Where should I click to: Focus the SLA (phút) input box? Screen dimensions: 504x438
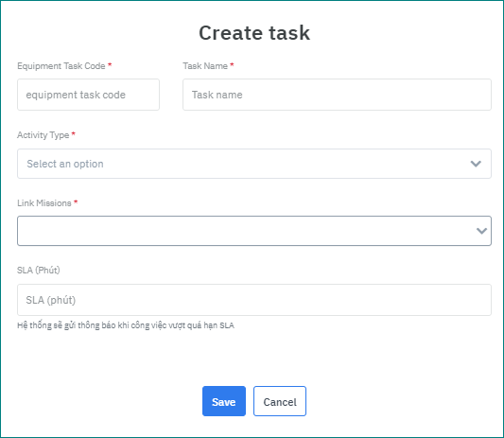[x=254, y=300]
